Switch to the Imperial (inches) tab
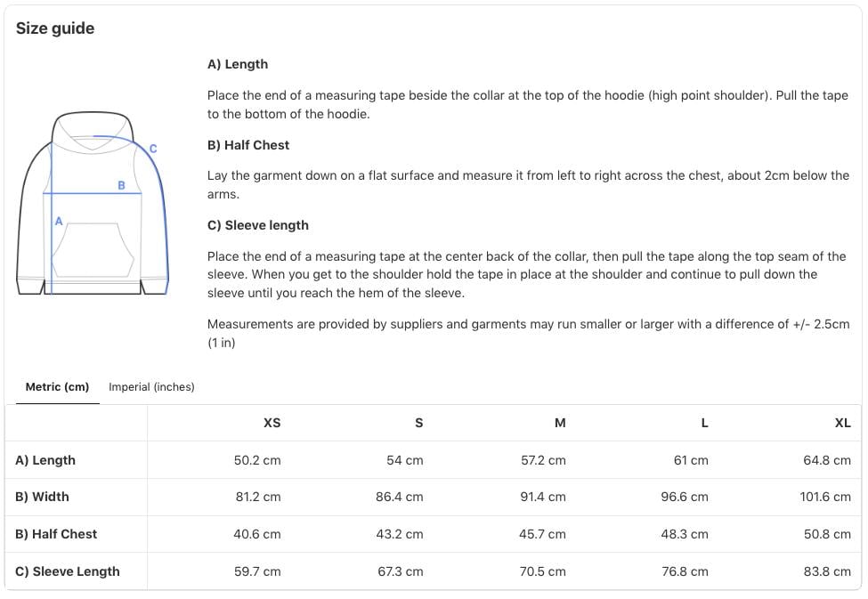 point(151,387)
